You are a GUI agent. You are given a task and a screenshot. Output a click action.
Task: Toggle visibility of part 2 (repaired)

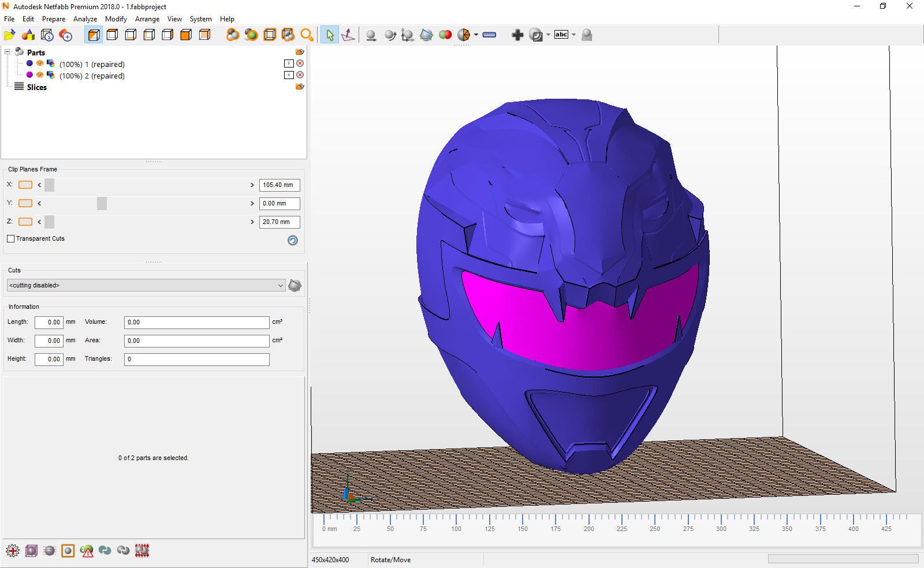[x=39, y=76]
